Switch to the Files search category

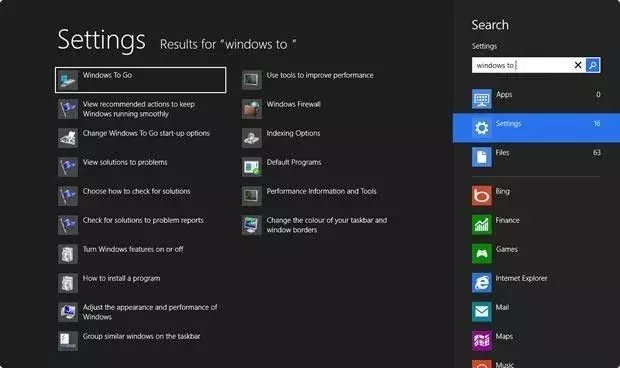[x=536, y=157]
